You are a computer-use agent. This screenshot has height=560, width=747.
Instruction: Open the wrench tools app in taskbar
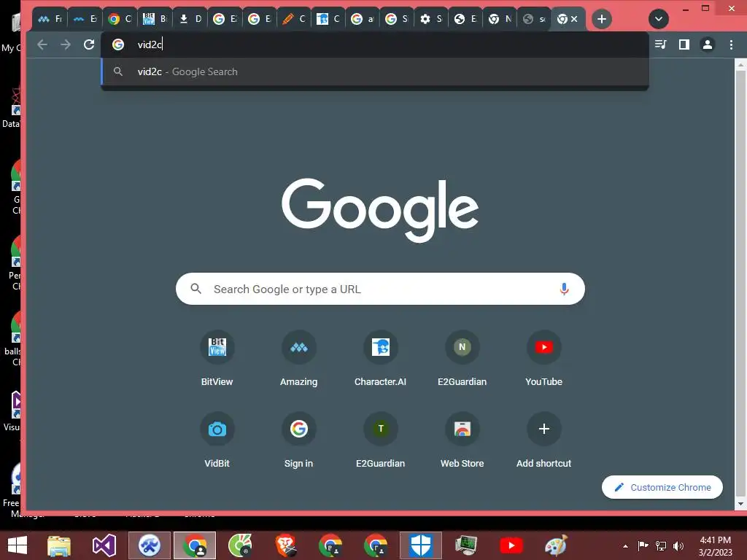point(150,545)
